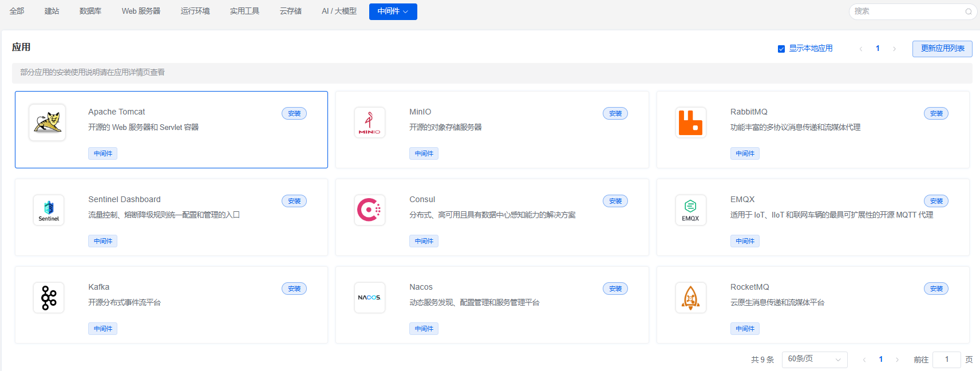
Task: Click the Kafka logo icon
Action: click(x=49, y=298)
